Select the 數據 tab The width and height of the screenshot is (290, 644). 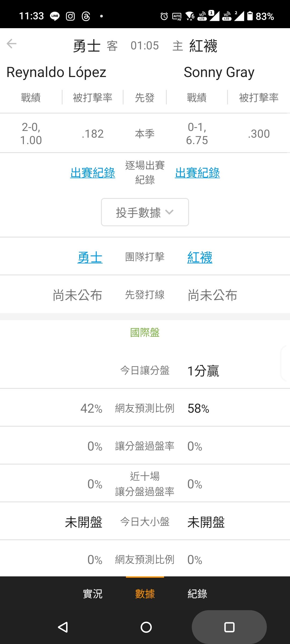point(145,594)
